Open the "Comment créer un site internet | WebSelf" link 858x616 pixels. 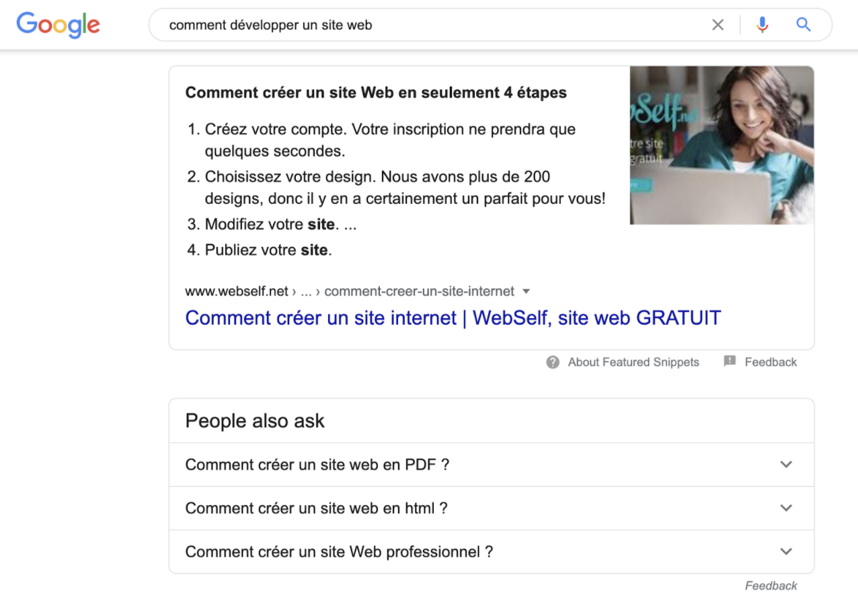(x=453, y=317)
